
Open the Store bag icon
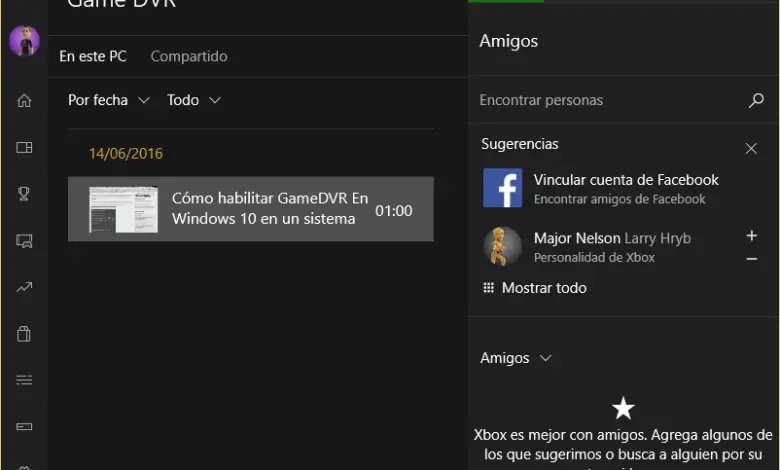tap(24, 333)
